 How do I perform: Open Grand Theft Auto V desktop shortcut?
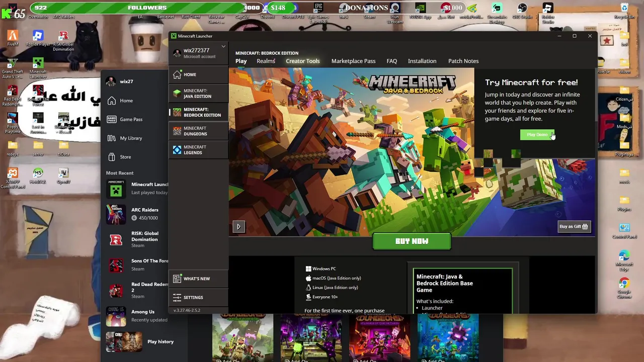pos(13,68)
